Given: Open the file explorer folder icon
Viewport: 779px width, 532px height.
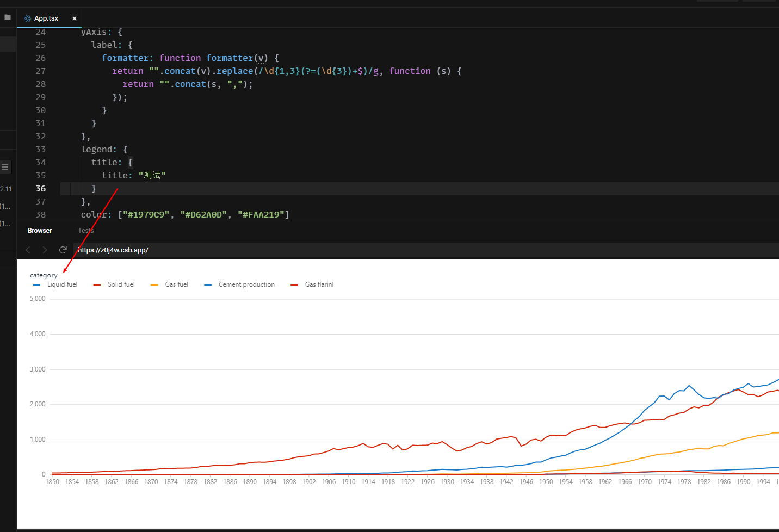Looking at the screenshot, I should [x=8, y=17].
